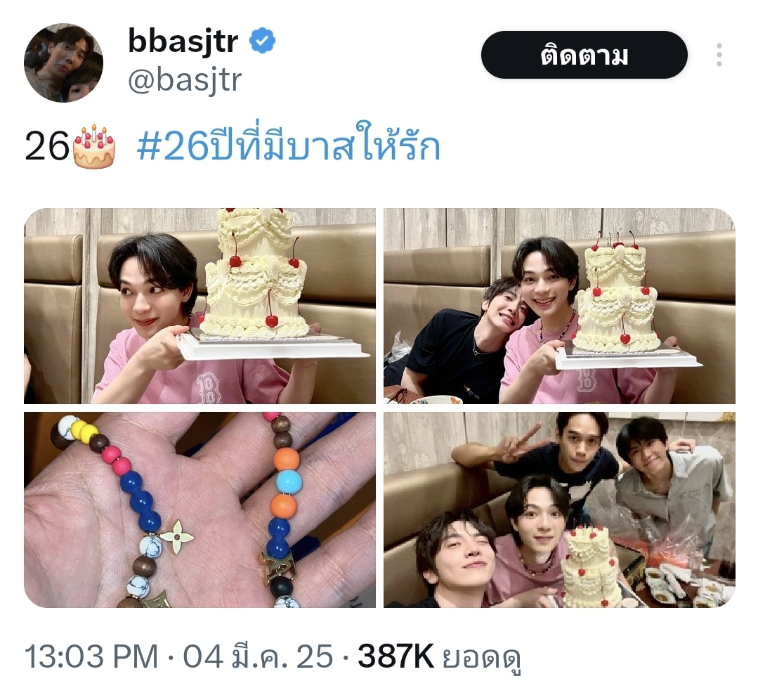The image size is (758, 700).
Task: Select the bbasjtr display name
Action: 183,41
